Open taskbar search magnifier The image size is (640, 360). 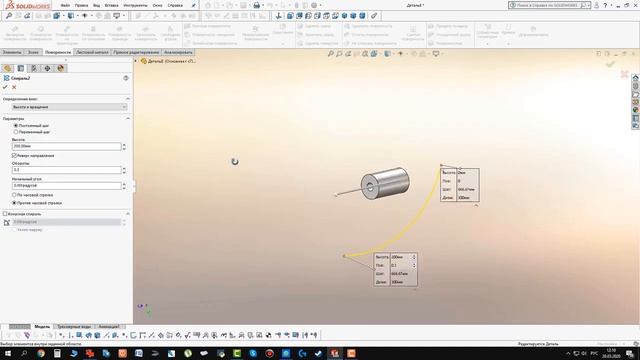(x=24, y=353)
